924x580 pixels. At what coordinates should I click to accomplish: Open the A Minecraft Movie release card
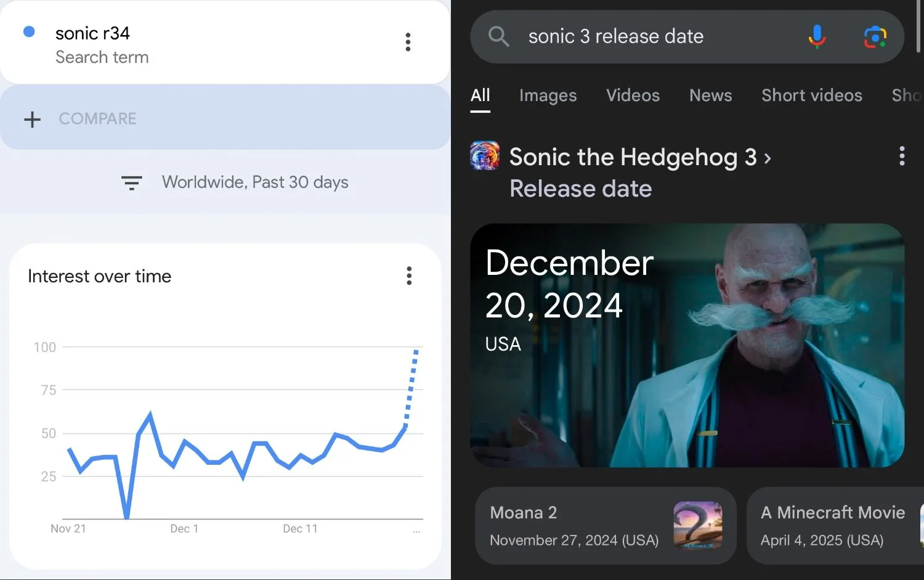tap(835, 526)
